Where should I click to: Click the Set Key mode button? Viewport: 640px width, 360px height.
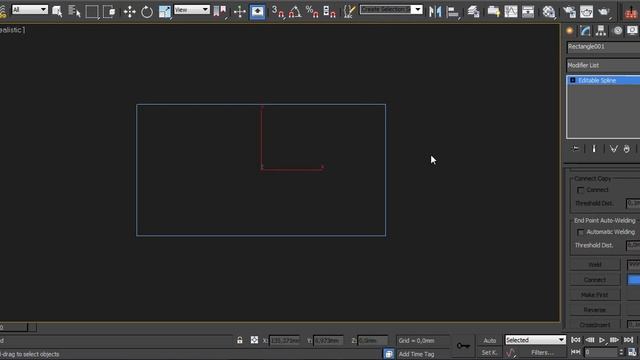[x=489, y=352]
